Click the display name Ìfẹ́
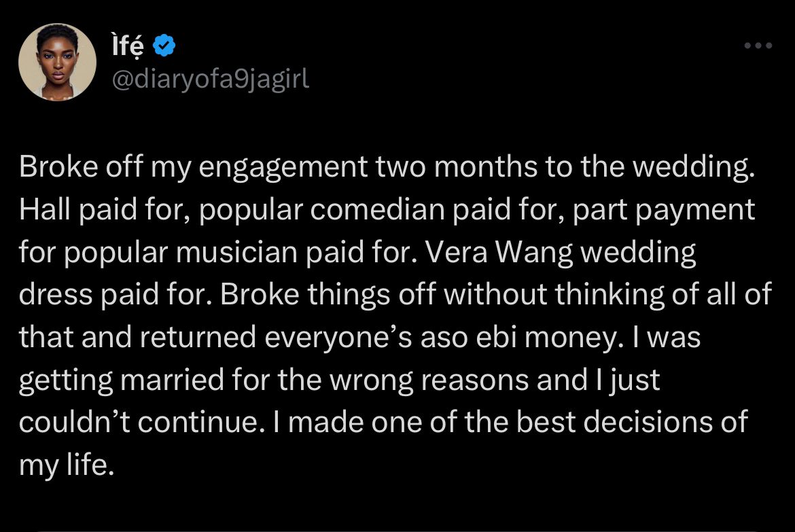Viewport: 795px width, 532px height. [x=127, y=46]
